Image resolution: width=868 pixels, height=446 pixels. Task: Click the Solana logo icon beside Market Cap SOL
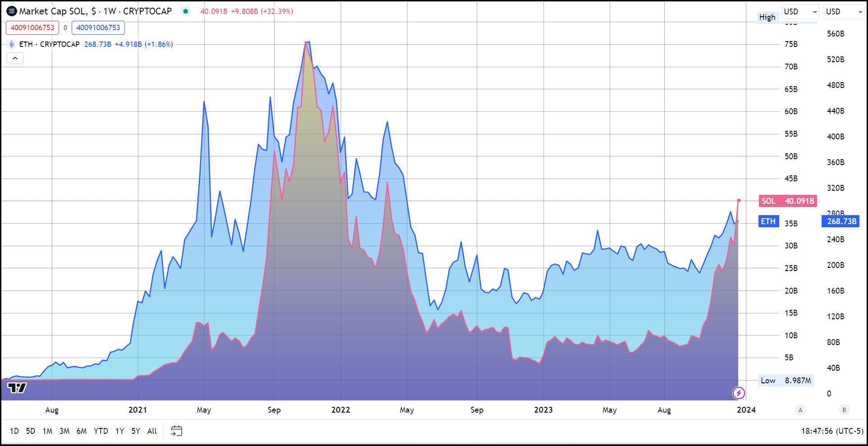coord(12,11)
